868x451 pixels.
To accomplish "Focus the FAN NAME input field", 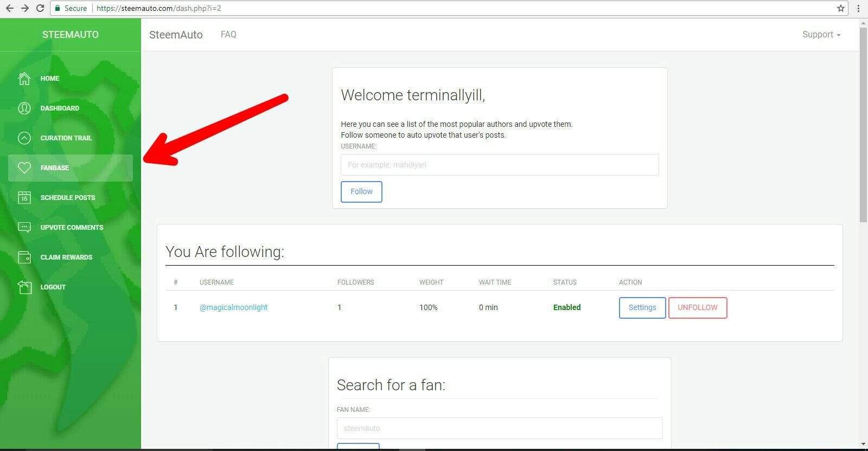I will click(500, 428).
